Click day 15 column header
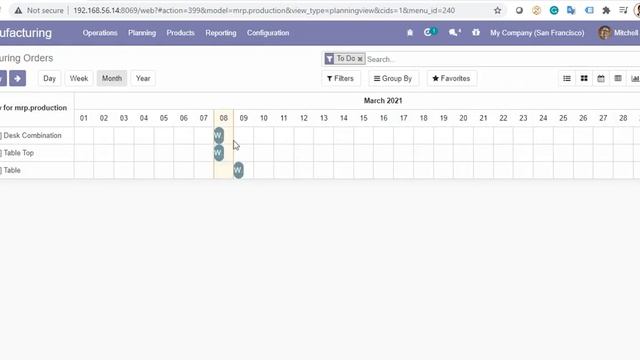 point(363,118)
